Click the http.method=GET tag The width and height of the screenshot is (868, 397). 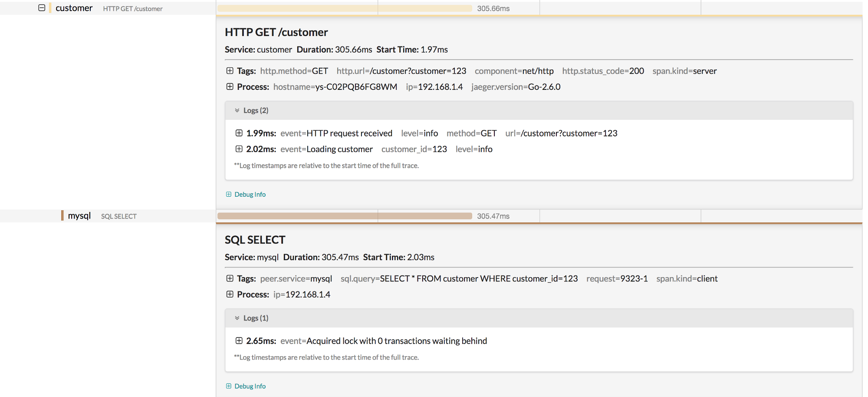[294, 71]
